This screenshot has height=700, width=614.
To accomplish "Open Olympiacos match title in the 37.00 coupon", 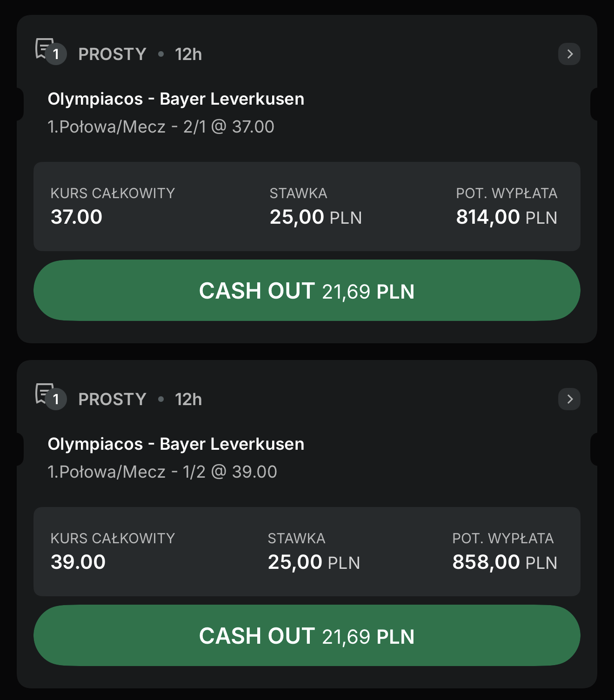I will (176, 99).
